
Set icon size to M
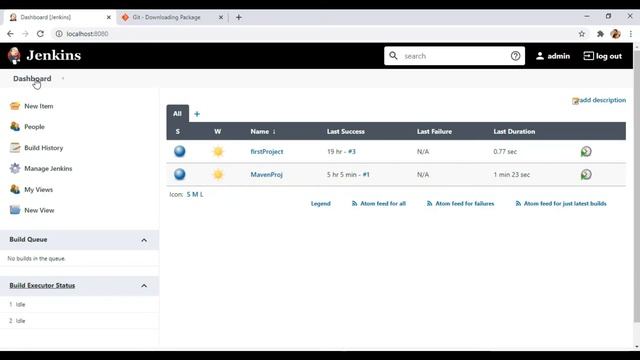click(x=195, y=194)
